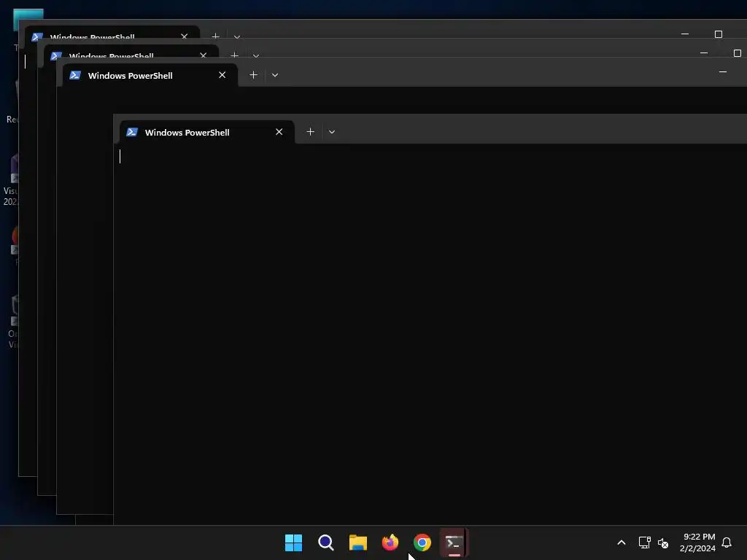Open the notifications bell
Screen dimensions: 747x560
click(727, 542)
